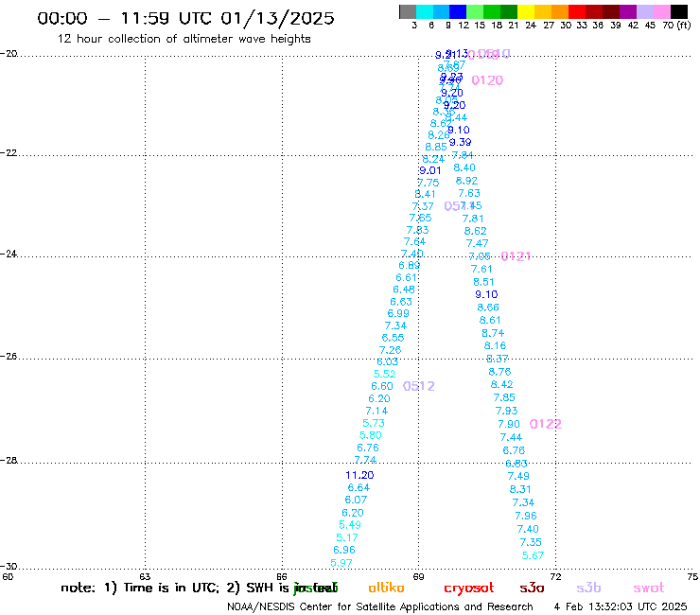Click the 5.67 wave height value
The width and height of the screenshot is (700, 615).
point(533,555)
